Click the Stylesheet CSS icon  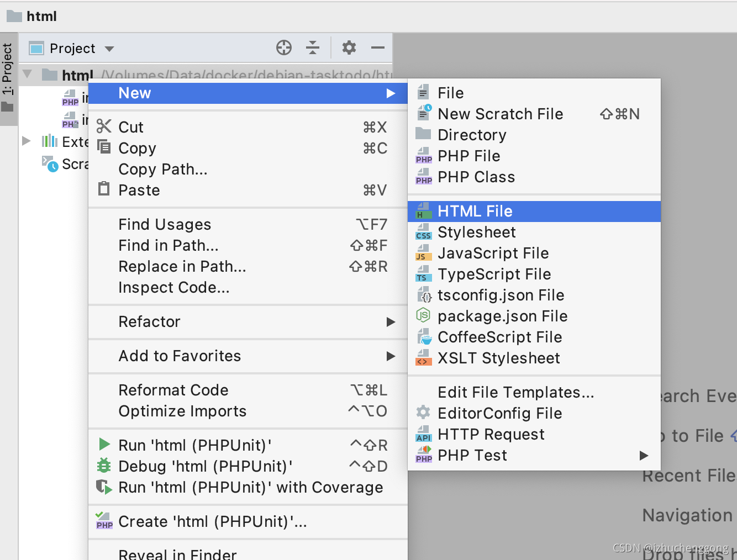coord(423,232)
